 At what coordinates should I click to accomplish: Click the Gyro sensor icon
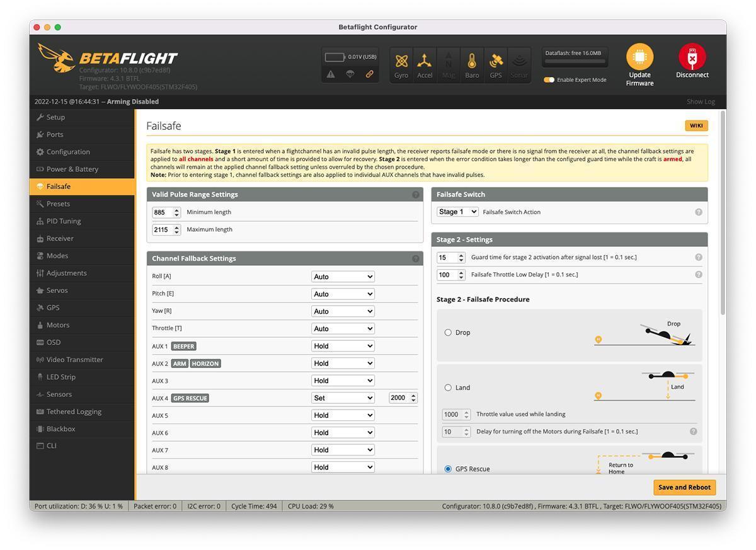click(x=401, y=61)
